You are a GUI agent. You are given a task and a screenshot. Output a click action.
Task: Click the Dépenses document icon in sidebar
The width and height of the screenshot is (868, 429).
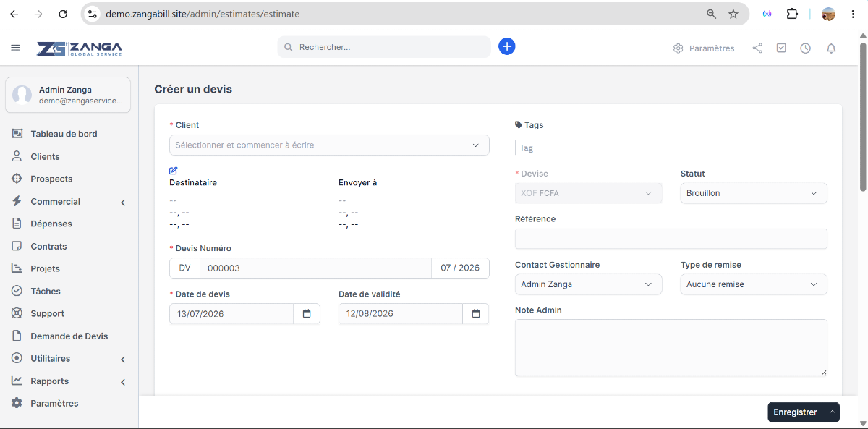point(17,224)
